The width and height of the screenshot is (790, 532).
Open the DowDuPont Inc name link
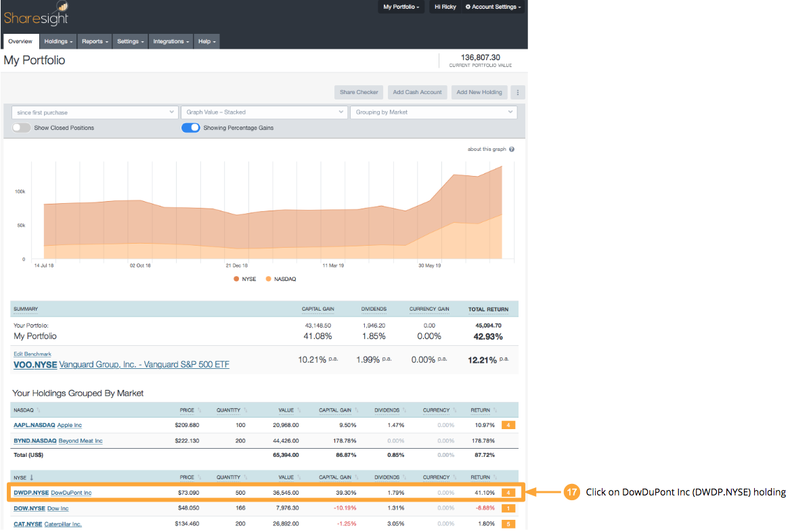(x=72, y=493)
